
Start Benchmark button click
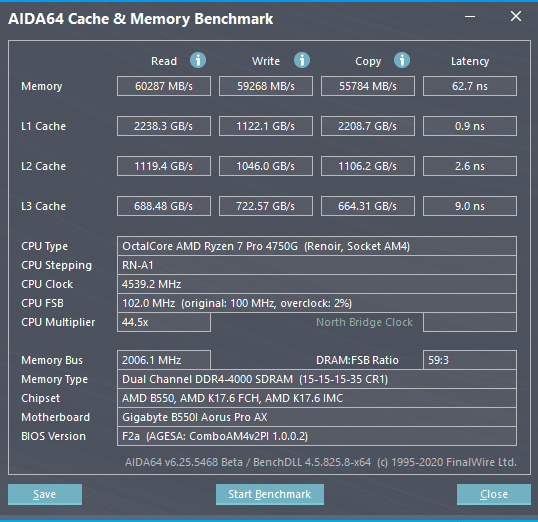(270, 494)
